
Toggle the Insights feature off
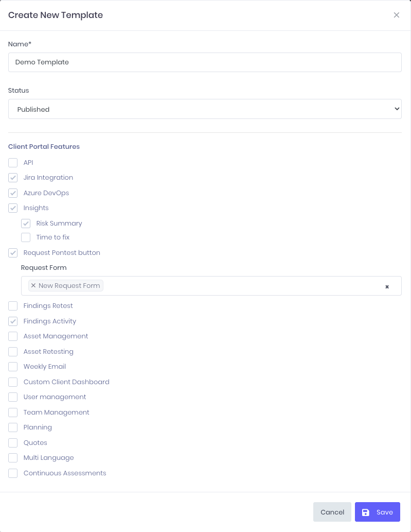(x=13, y=208)
